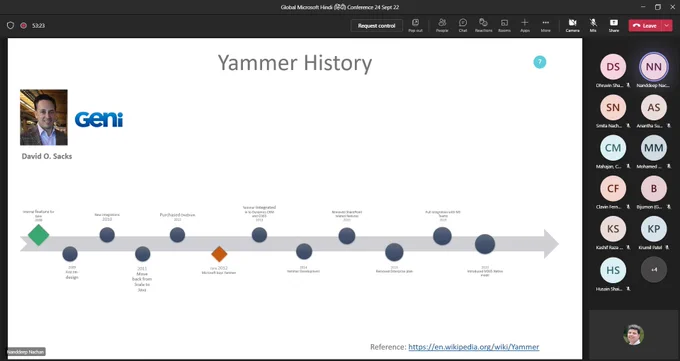680x361 pixels.
Task: Click the 2011 Scala to Java circle
Action: 143,254
